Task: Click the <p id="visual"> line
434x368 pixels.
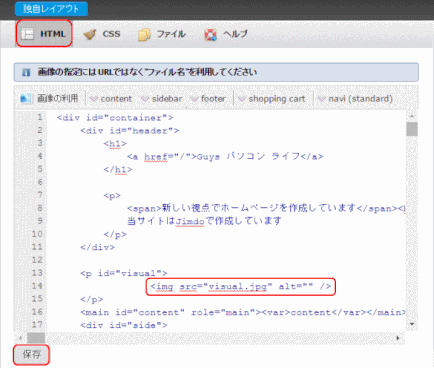Action: (124, 274)
